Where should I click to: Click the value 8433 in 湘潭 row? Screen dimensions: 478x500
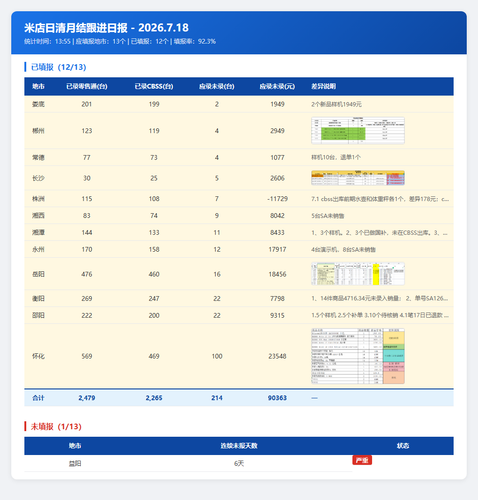click(x=277, y=232)
